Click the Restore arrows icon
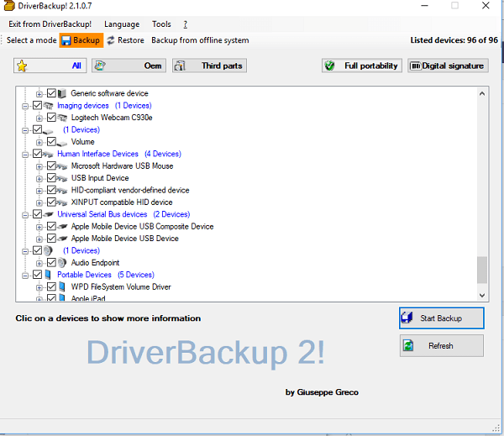Image resolution: width=504 pixels, height=436 pixels. [x=111, y=40]
